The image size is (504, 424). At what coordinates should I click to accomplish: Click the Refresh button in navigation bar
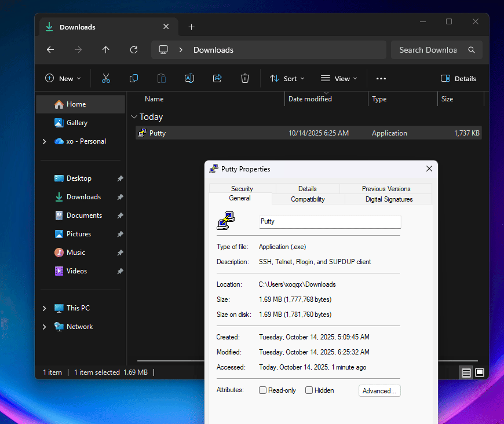134,50
